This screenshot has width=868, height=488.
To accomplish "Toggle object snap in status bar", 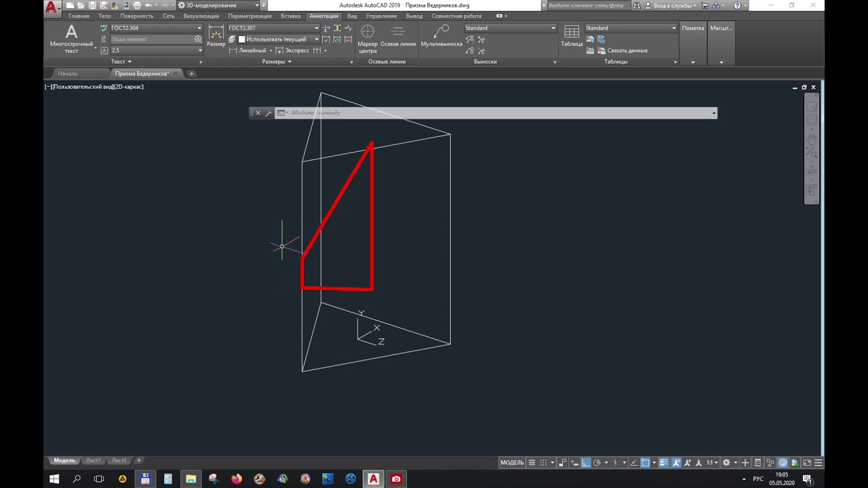I will [646, 463].
